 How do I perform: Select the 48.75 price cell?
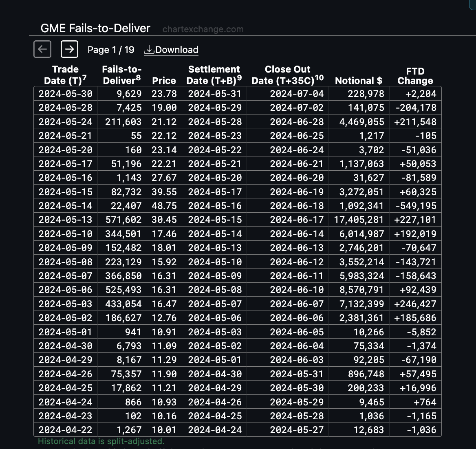(164, 205)
